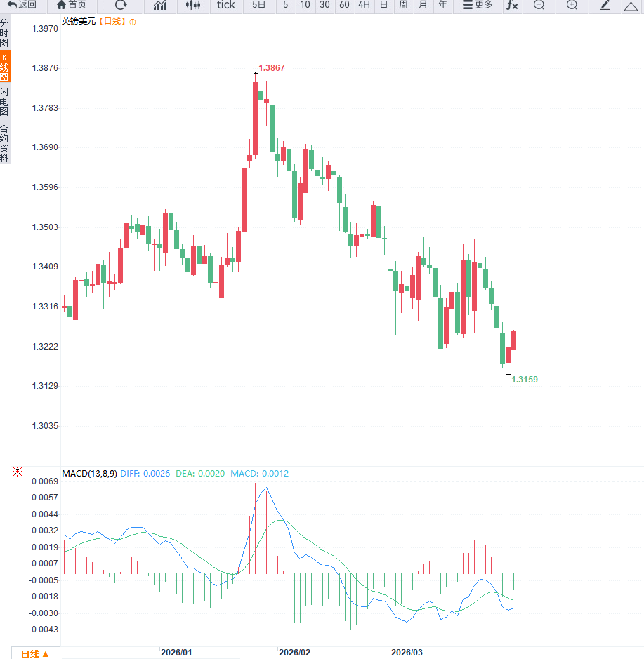Image resolution: width=644 pixels, height=659 pixels.
Task: Activate the pencil drawing tool
Action: (x=605, y=5)
